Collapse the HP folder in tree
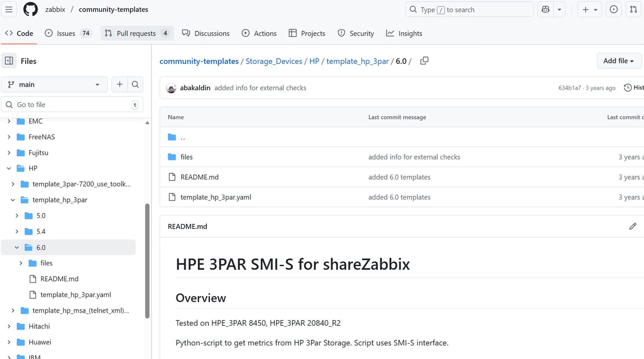Viewport: 644px width, 359px height. (x=9, y=168)
